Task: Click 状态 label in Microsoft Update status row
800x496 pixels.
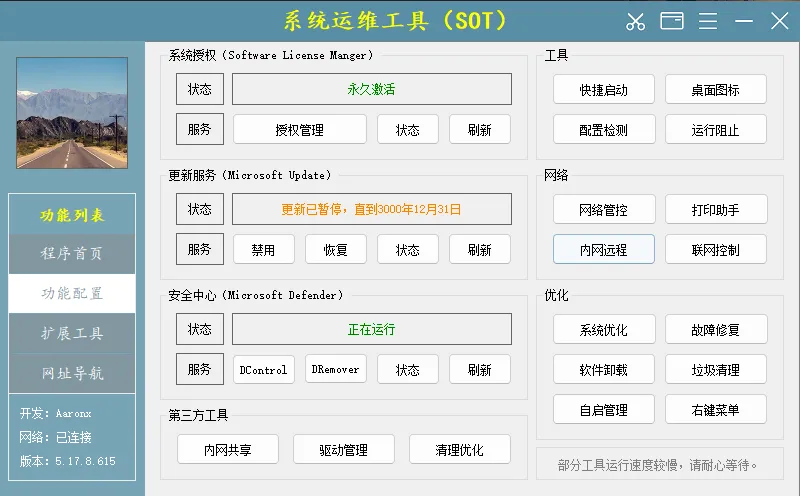Action: (x=200, y=209)
